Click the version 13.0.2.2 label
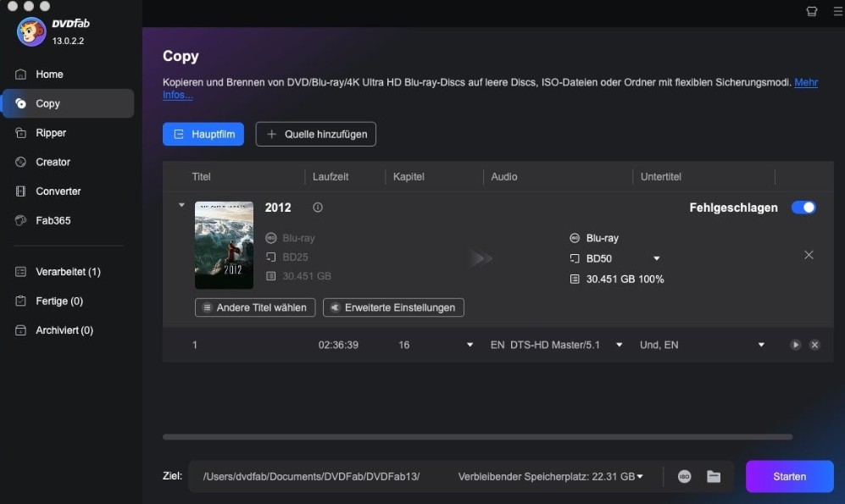Viewport: 845px width, 504px height. point(68,41)
